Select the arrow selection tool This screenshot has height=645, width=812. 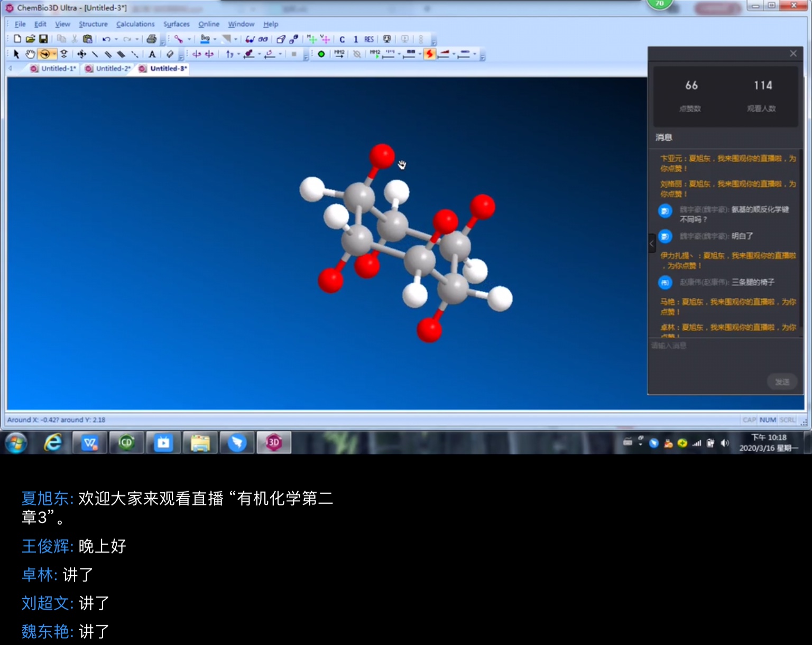coord(16,54)
